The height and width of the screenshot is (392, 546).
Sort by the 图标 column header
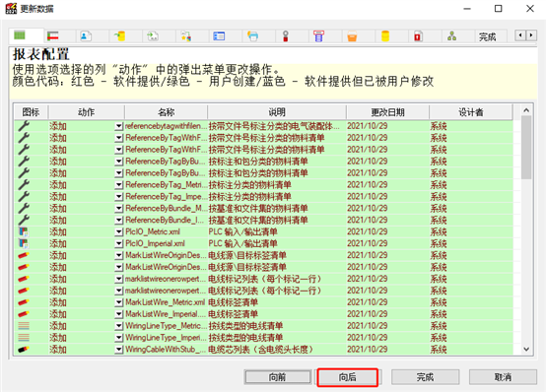(x=31, y=112)
